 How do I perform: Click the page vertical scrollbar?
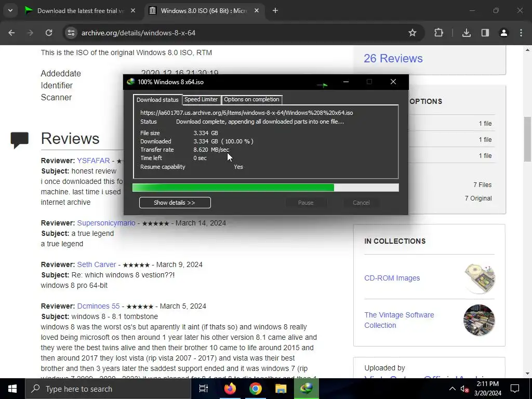(527, 139)
